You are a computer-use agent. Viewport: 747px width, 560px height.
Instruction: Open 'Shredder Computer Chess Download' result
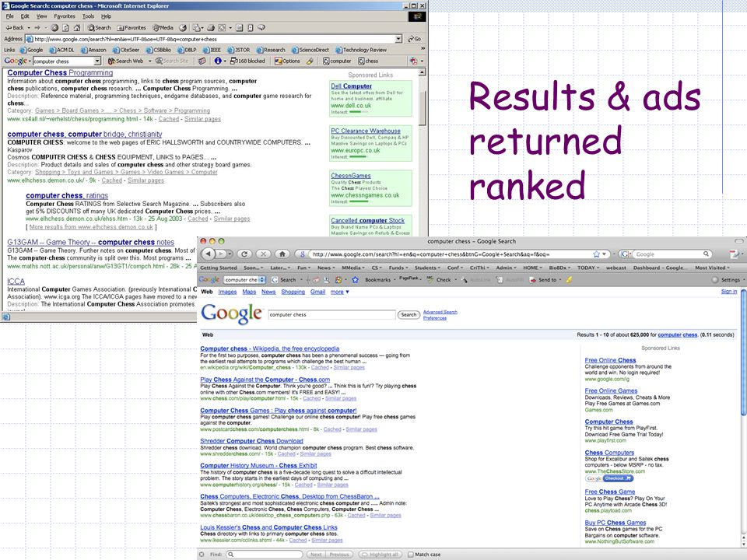pos(251,441)
